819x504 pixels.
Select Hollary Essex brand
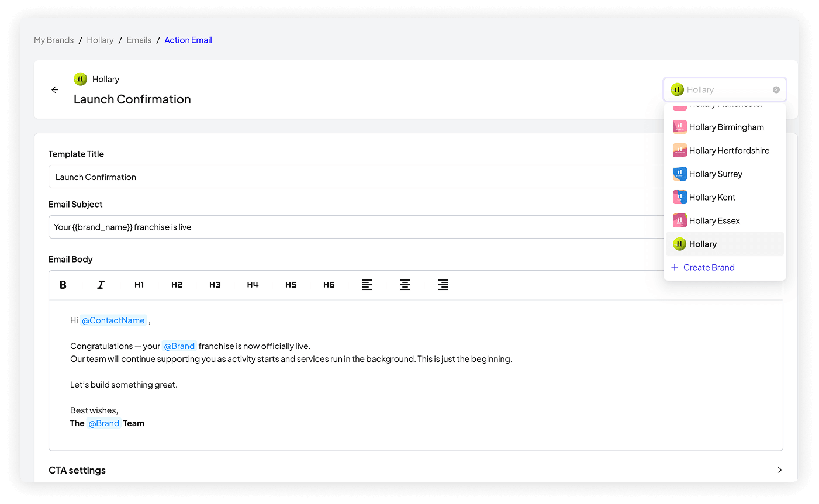(714, 220)
